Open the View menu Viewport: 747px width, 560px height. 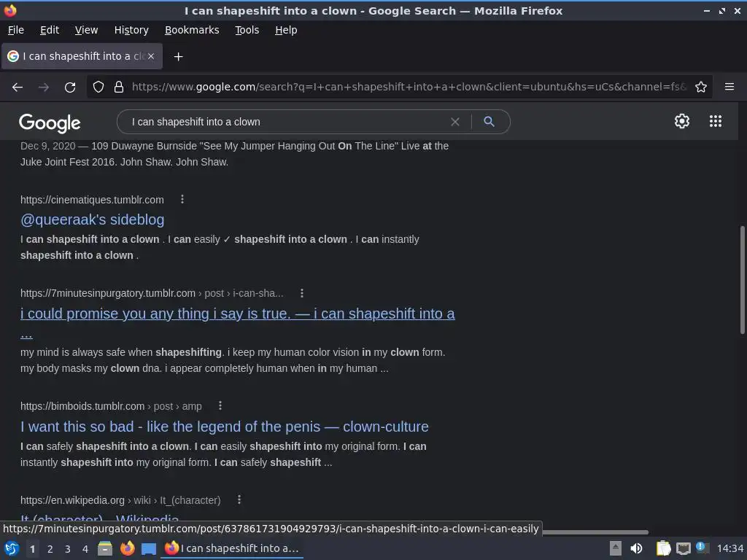86,30
